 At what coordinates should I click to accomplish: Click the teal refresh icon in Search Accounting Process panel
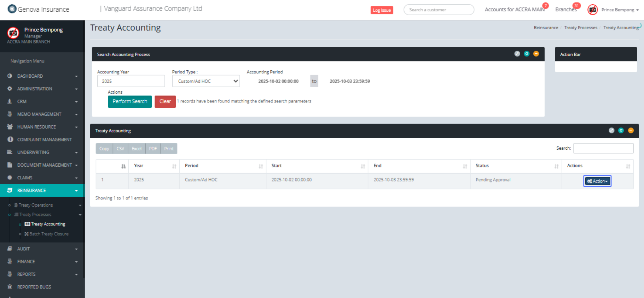click(x=527, y=54)
